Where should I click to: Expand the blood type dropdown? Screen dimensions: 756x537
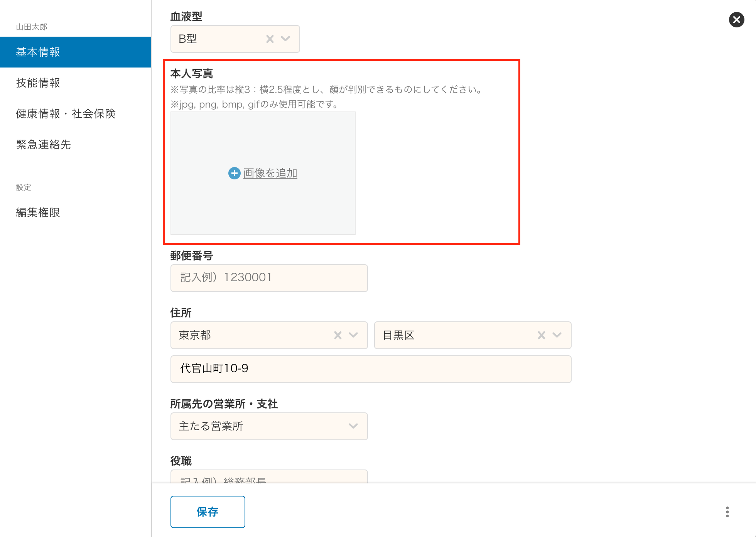click(x=285, y=39)
